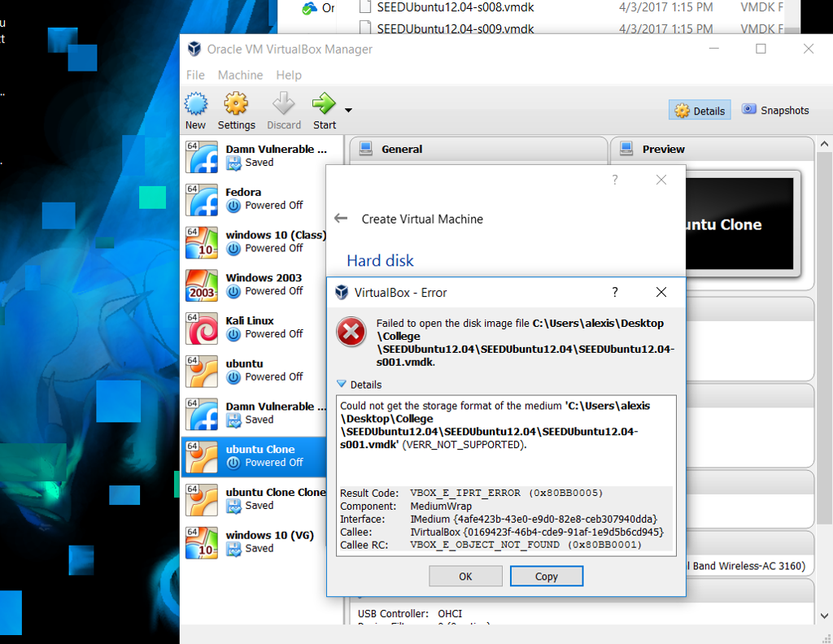The image size is (833, 644).
Task: Open the Start button dropdown arrow
Action: click(348, 111)
